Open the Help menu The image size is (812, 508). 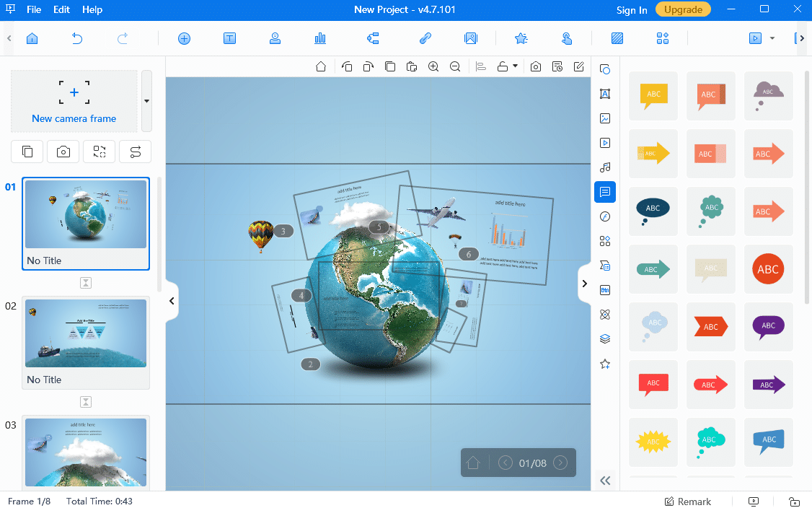(92, 10)
